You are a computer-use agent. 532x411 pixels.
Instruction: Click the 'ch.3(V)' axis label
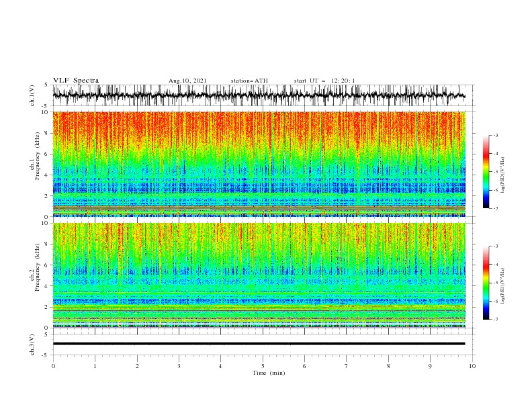pos(32,345)
